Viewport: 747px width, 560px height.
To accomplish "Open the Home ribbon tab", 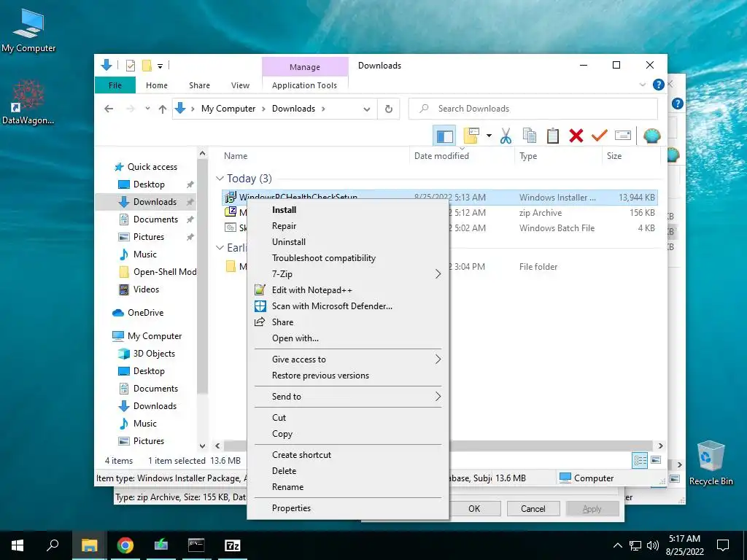I will [x=157, y=85].
